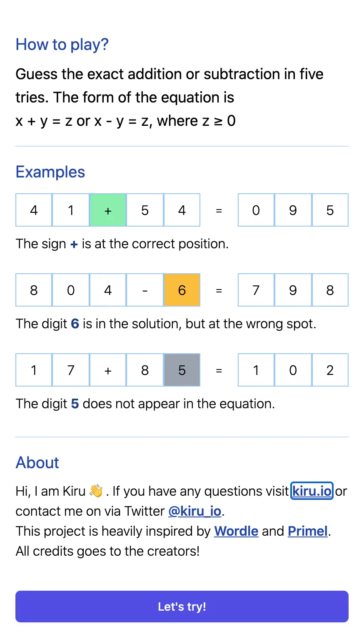Image resolution: width=364 pixels, height=639 pixels.
Task: Click the digit 1 starting the third example
Action: (33, 370)
